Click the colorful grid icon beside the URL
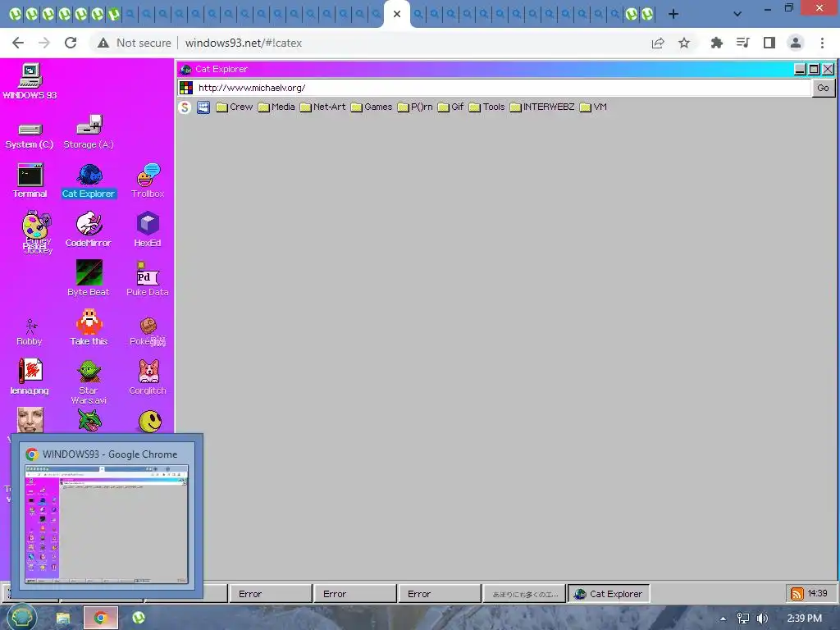 (186, 88)
